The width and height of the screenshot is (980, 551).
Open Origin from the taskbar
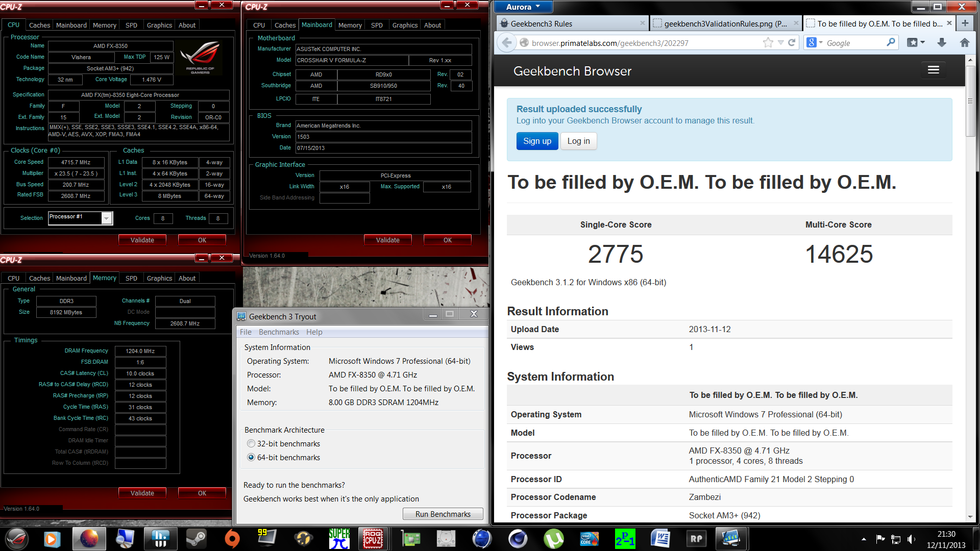click(232, 539)
